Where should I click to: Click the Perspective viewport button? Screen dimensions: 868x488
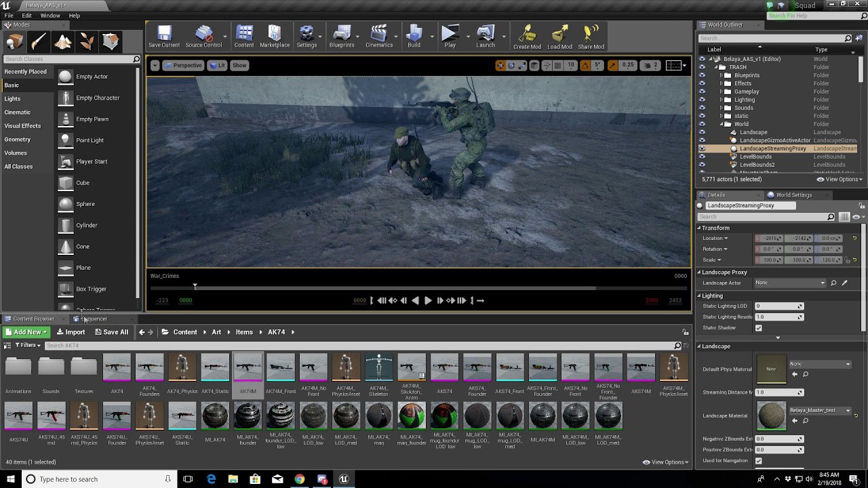coord(183,66)
